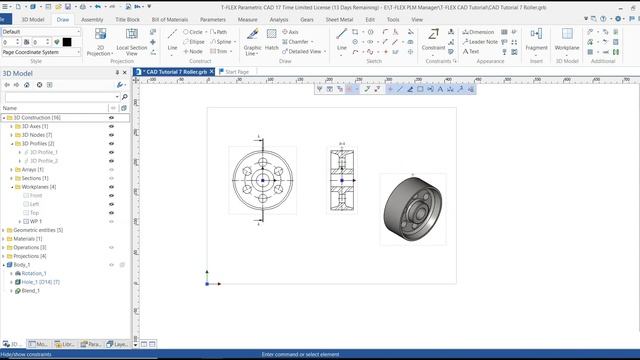Viewport: 640px width, 360px height.
Task: Hide 3D Profile_2
Action: (111, 161)
